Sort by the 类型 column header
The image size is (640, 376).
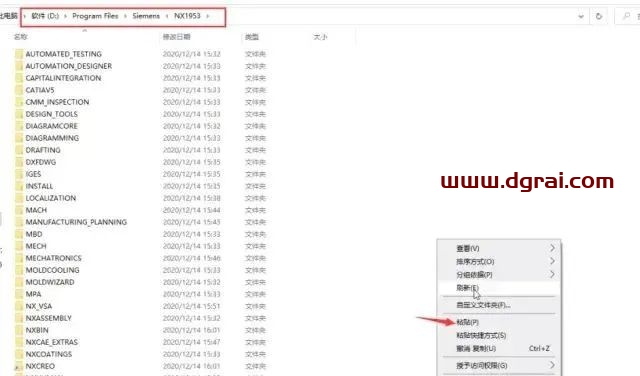click(x=252, y=37)
